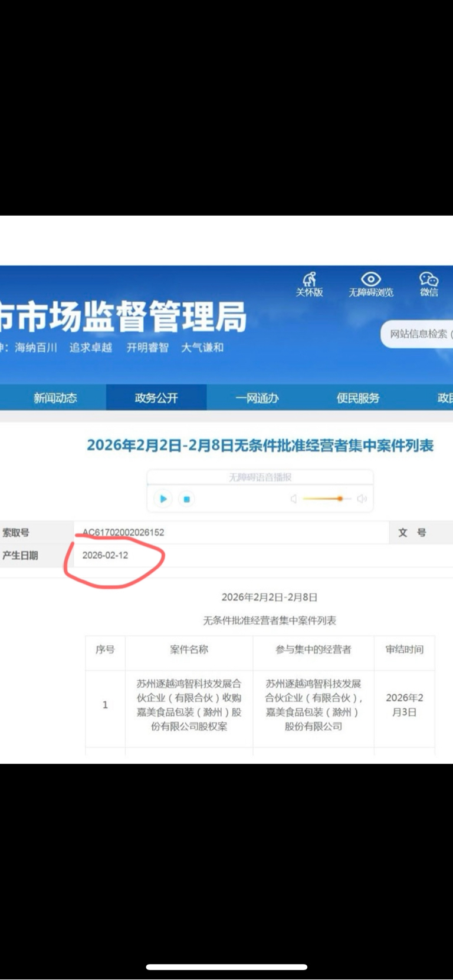
Task: Click the 案件名称 column header
Action: [x=189, y=649]
